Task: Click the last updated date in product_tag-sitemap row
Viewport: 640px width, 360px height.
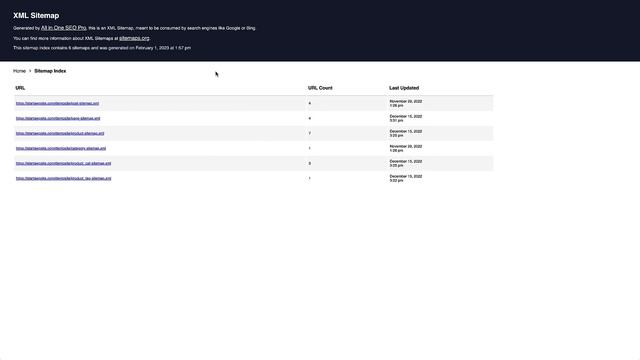Action: [x=406, y=178]
